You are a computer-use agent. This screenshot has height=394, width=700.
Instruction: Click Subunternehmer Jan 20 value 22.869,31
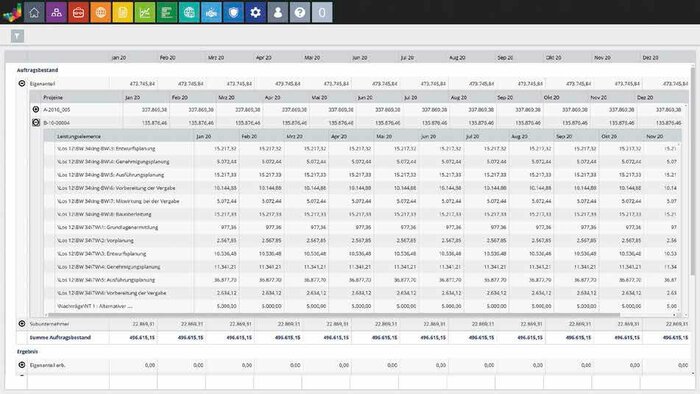click(143, 323)
